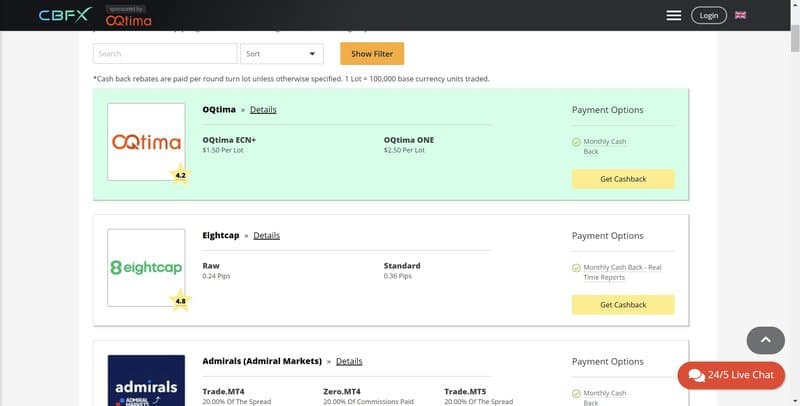
Task: Open the 24/5 Live Chat button
Action: coord(731,375)
